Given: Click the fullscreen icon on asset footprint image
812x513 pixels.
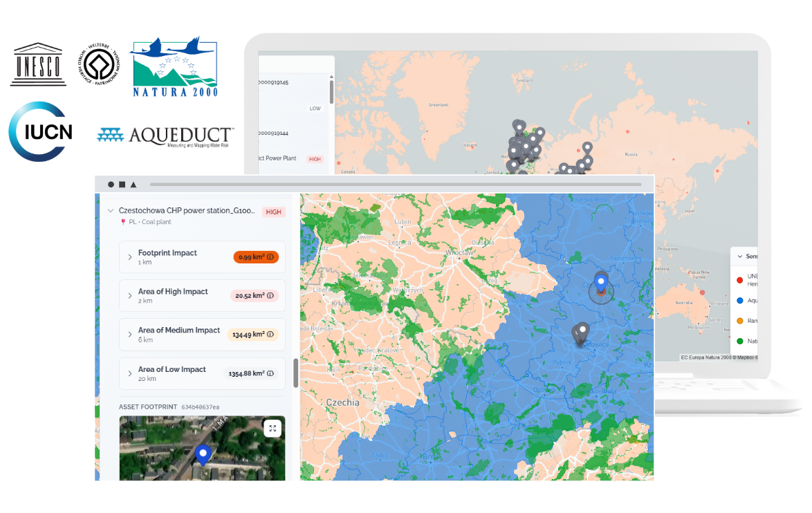Looking at the screenshot, I should (273, 429).
